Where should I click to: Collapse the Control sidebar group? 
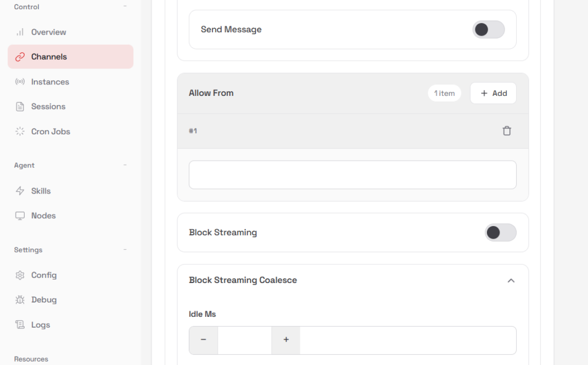[x=125, y=7]
